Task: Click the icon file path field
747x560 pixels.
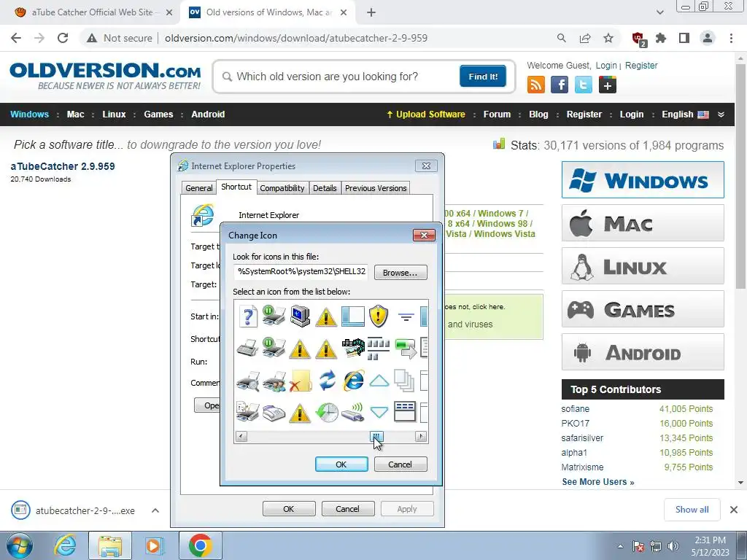Action: [301, 271]
